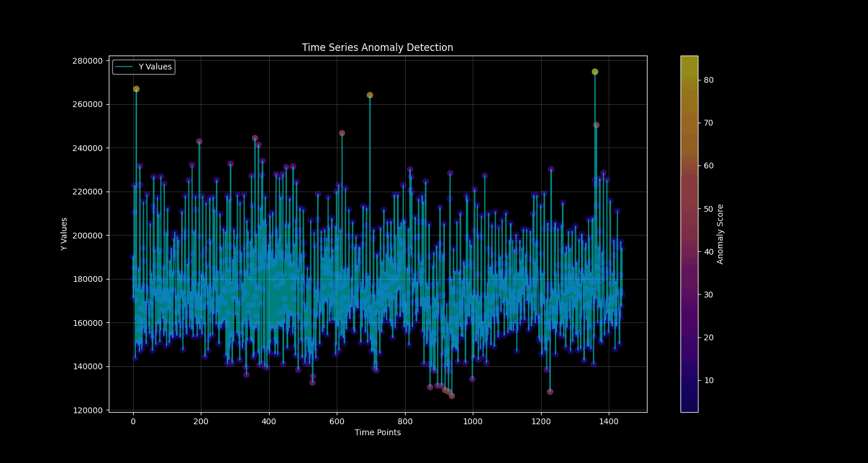Click the yellow anomaly marker at the series start
The width and height of the screenshot is (868, 463).
tap(136, 89)
